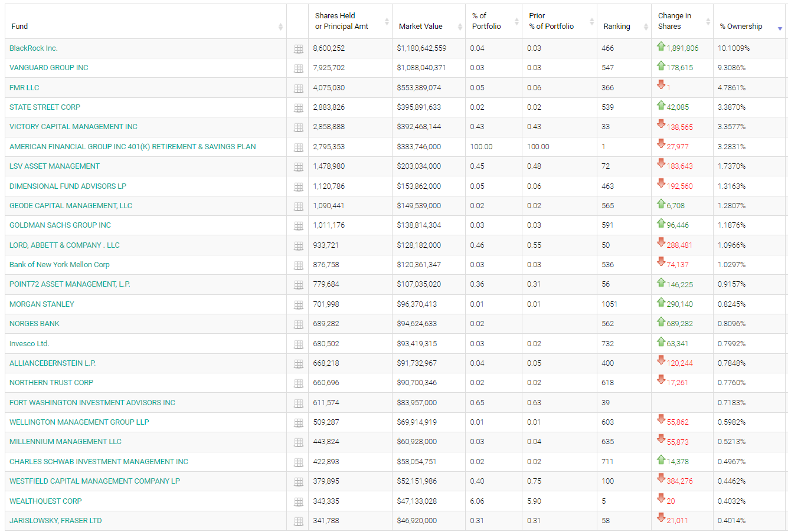Open the grid icon for POINT72 ASSET MANAGEMENT

[x=299, y=285]
